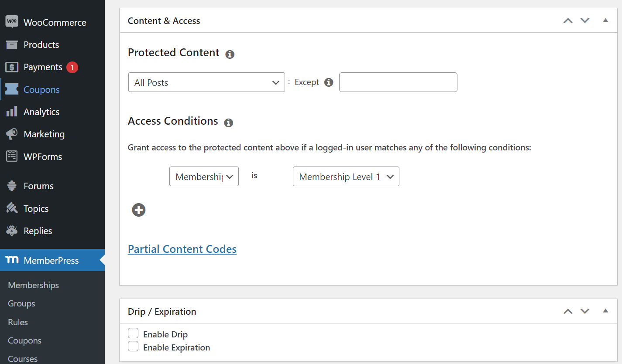622x364 pixels.
Task: Open the Partial Content Codes link
Action: [182, 249]
